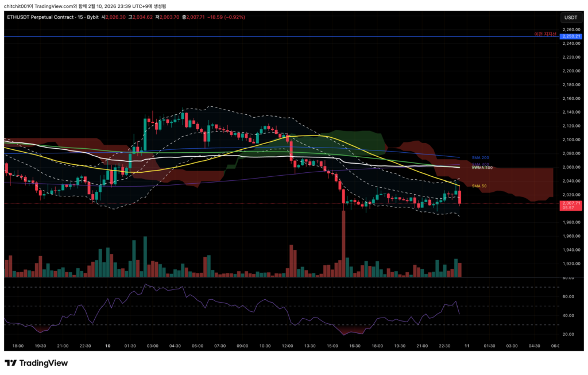This screenshot has height=375, width=588.
Task: Click the 60.00 RSI scale label
Action: pos(568,297)
